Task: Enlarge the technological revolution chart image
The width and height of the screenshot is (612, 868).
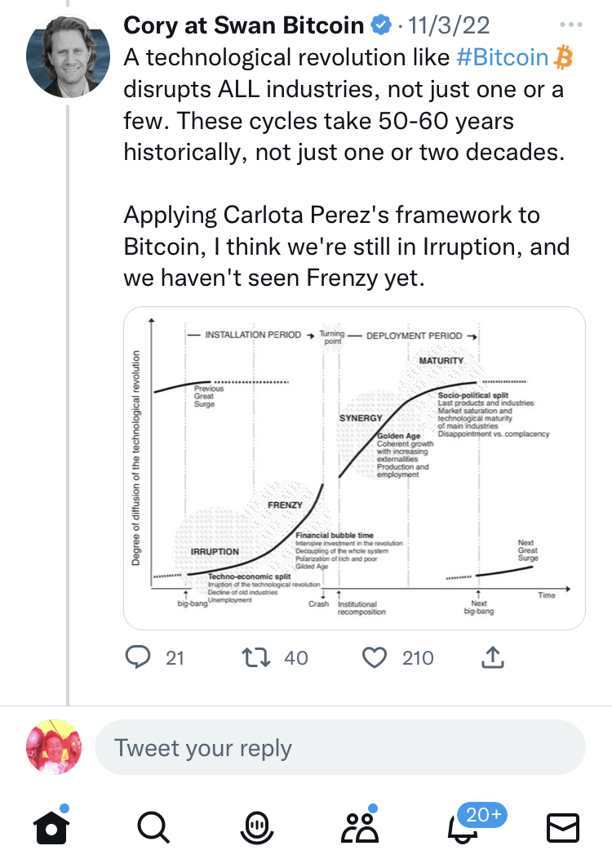Action: (x=353, y=468)
